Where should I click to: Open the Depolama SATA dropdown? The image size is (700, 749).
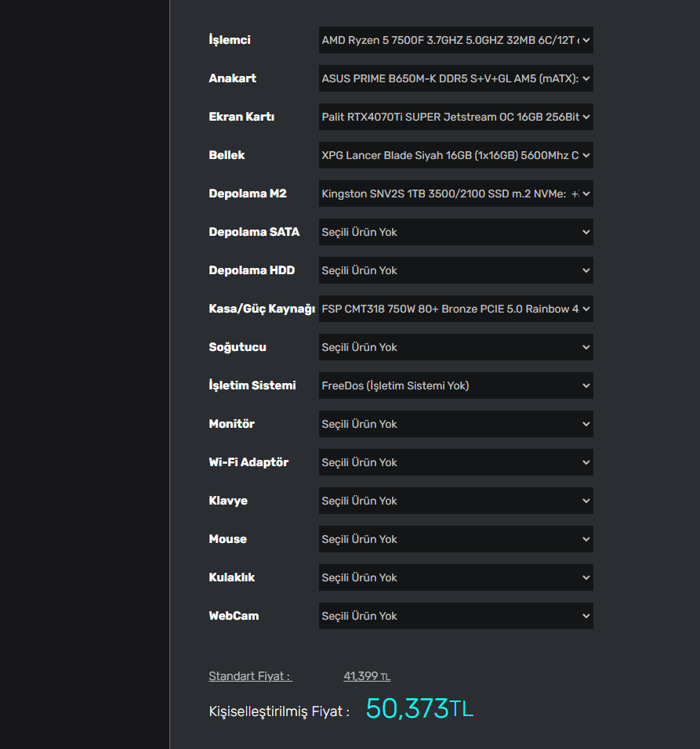click(x=456, y=232)
